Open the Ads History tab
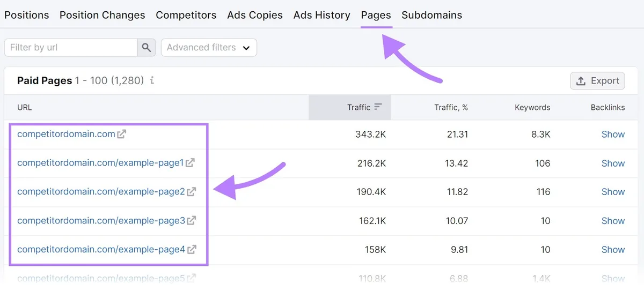Screen dimensions: 644x291 point(322,15)
